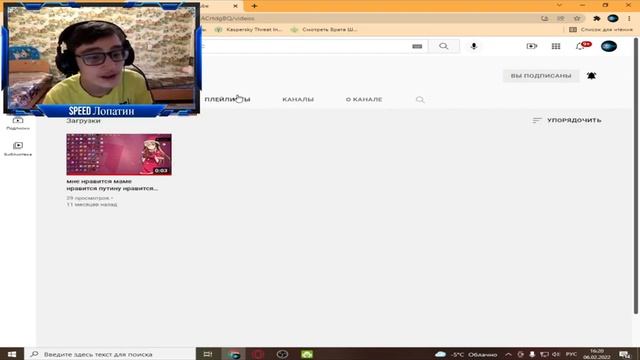
Task: Open Task View on the taskbar
Action: point(208,354)
